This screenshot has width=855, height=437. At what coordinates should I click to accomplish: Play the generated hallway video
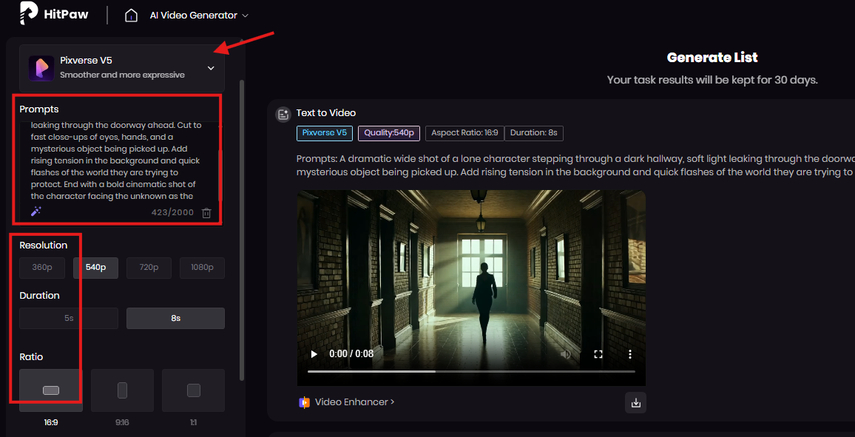314,354
